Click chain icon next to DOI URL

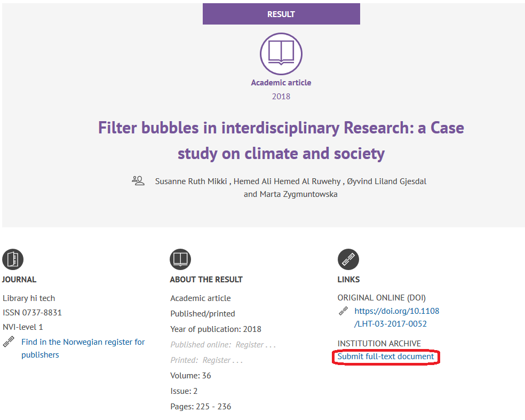pos(344,311)
